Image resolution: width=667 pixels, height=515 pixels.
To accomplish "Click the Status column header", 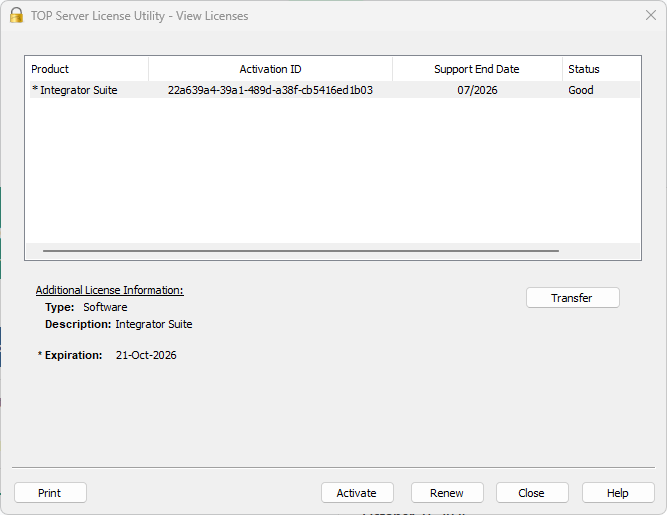I will [601, 69].
